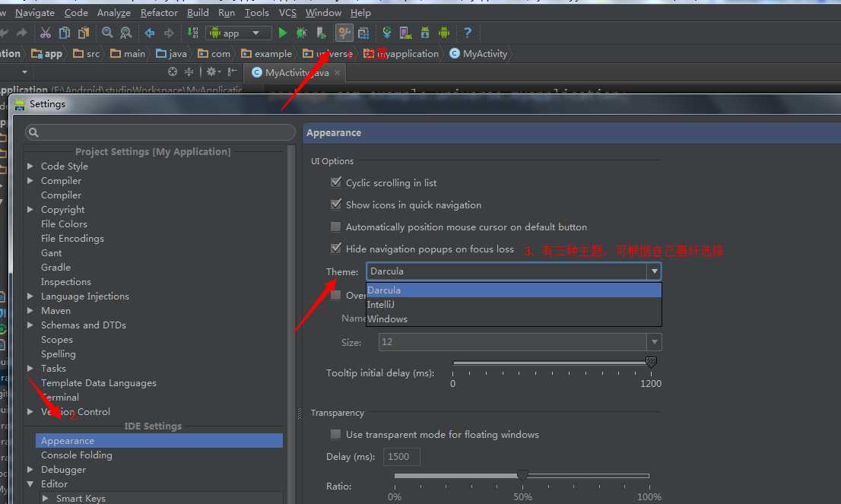Image resolution: width=841 pixels, height=504 pixels.
Task: Close the MyActivity.java editor tab
Action: [337, 73]
